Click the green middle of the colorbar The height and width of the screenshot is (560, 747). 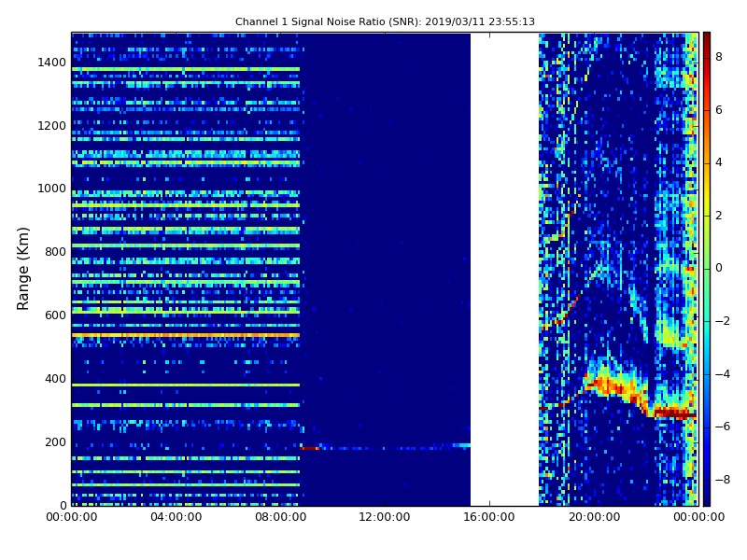[x=707, y=269]
